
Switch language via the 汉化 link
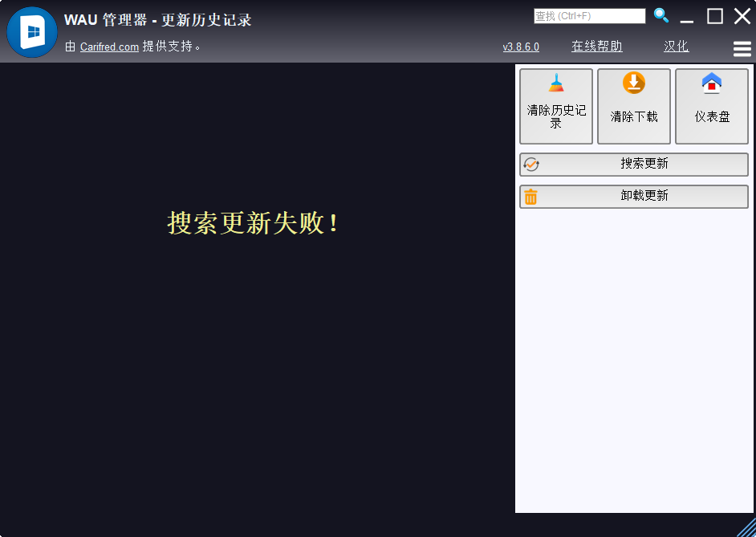point(676,47)
